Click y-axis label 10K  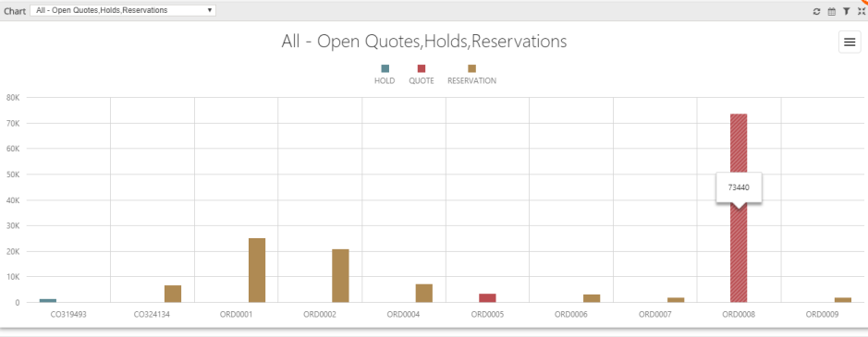tap(13, 277)
